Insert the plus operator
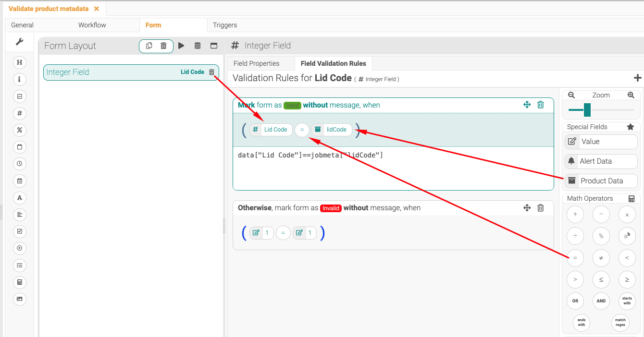Viewport: 644px width, 337px height. (575, 215)
